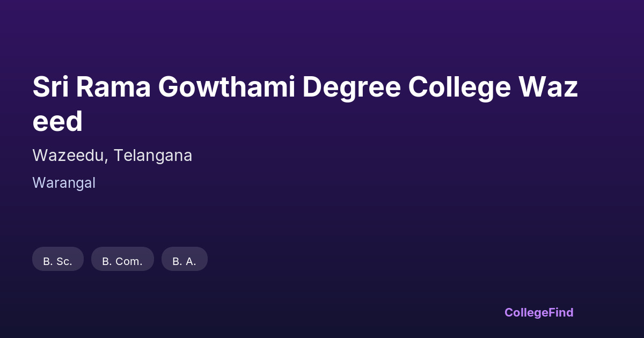Click the wrapped 'eed' title fragment

tap(57, 122)
